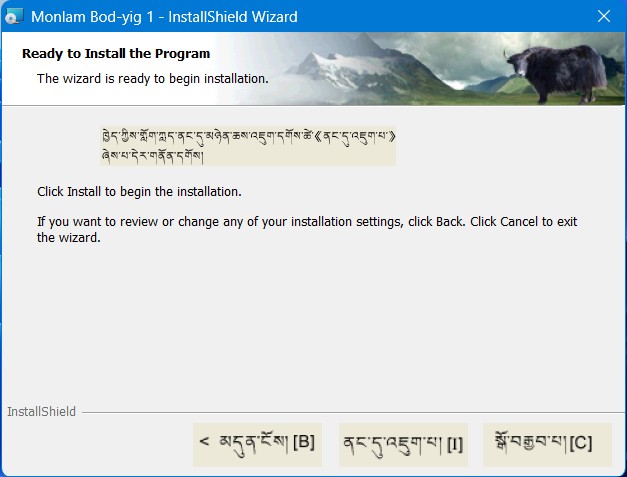Click the 'review or change' settings paragraph
Image resolution: width=627 pixels, height=477 pixels.
[x=307, y=230]
